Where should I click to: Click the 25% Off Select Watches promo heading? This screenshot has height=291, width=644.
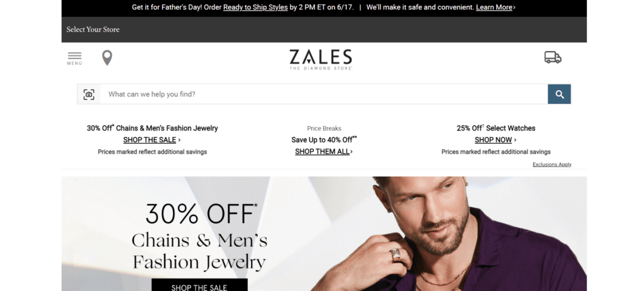tap(496, 128)
